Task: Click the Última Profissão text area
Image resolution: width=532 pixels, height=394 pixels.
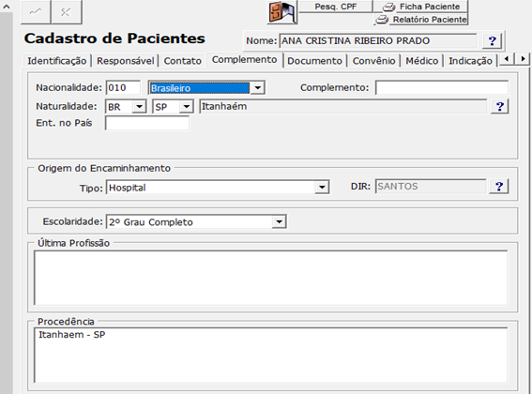Action: (x=271, y=278)
